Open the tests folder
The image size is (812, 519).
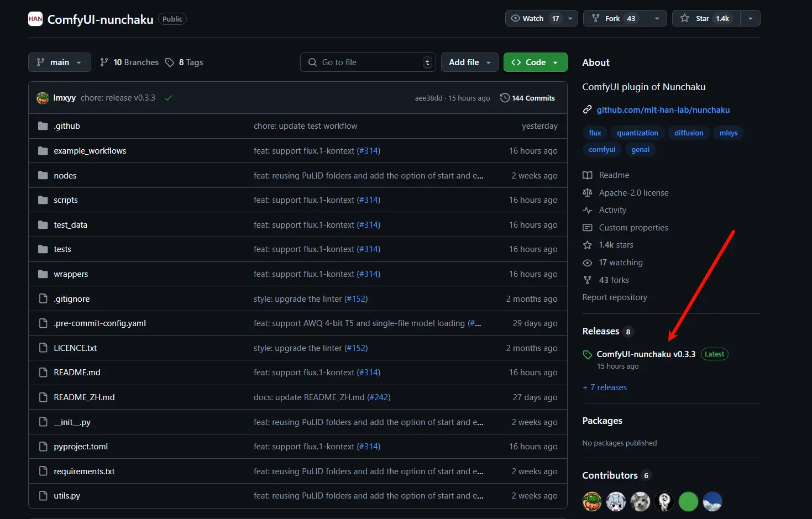[x=62, y=249]
